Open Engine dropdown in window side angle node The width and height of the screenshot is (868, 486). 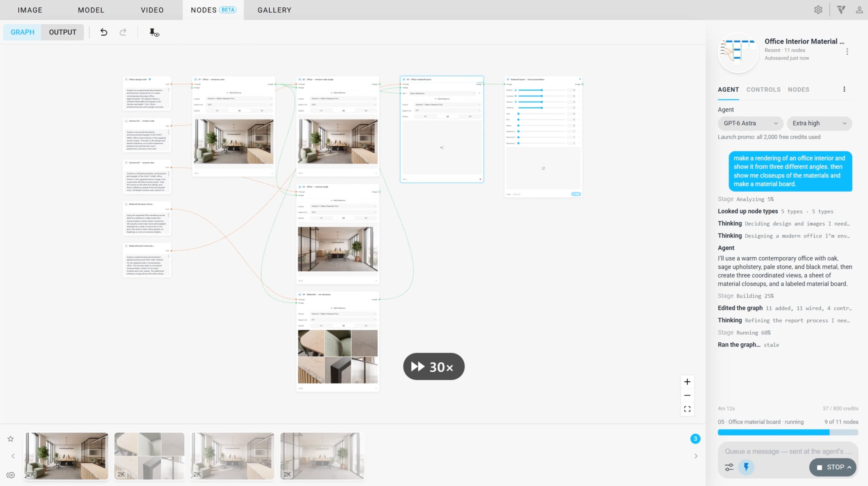click(344, 98)
